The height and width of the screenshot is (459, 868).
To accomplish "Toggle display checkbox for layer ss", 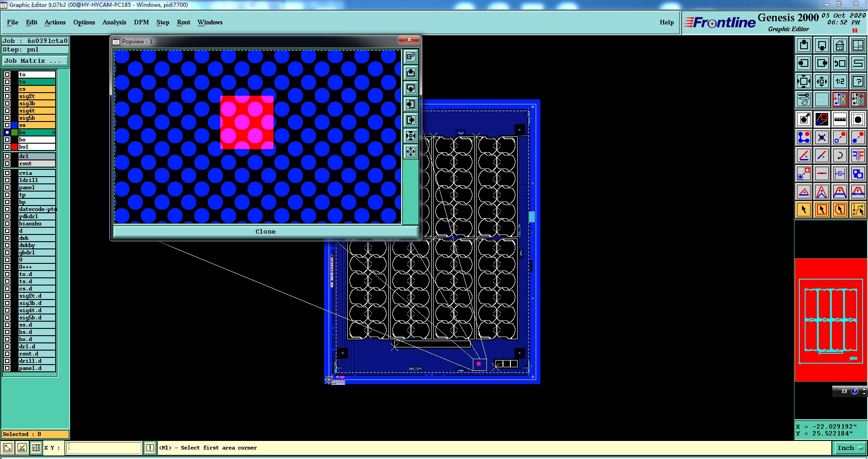I will coord(7,125).
